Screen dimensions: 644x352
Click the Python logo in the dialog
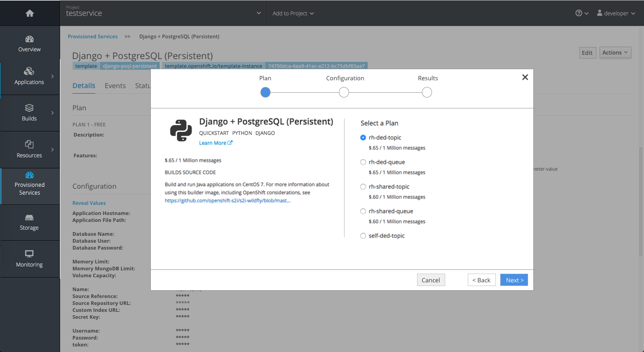coord(181,130)
